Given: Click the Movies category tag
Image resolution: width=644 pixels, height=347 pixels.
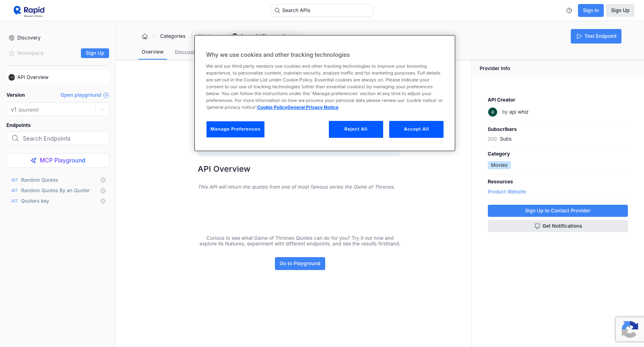Looking at the screenshot, I should pos(499,165).
